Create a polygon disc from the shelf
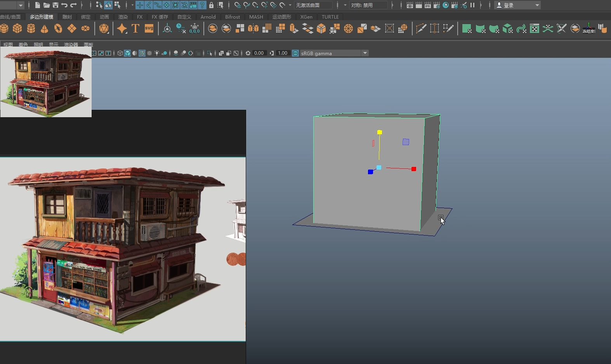 pos(85,28)
